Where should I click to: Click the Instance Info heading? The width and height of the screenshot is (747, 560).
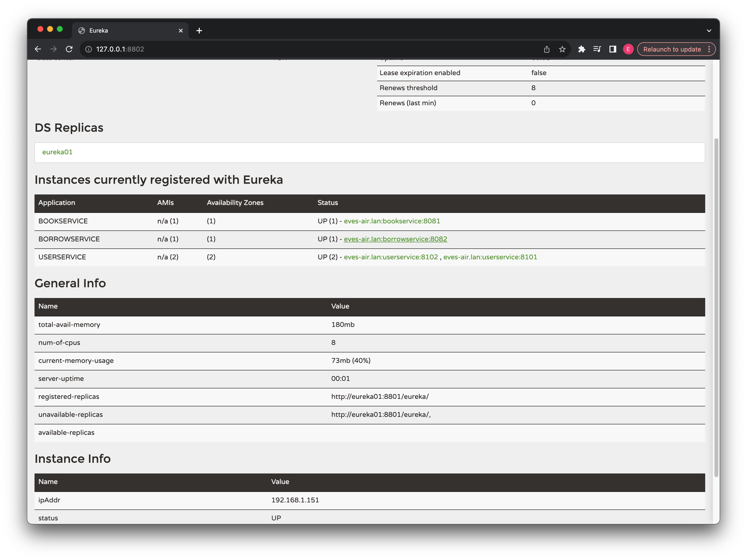tap(73, 459)
